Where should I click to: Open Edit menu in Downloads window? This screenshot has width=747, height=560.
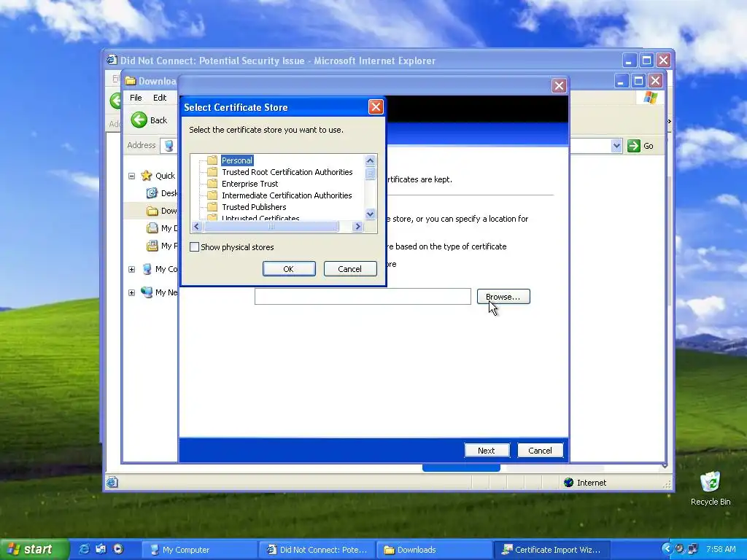pyautogui.click(x=160, y=98)
